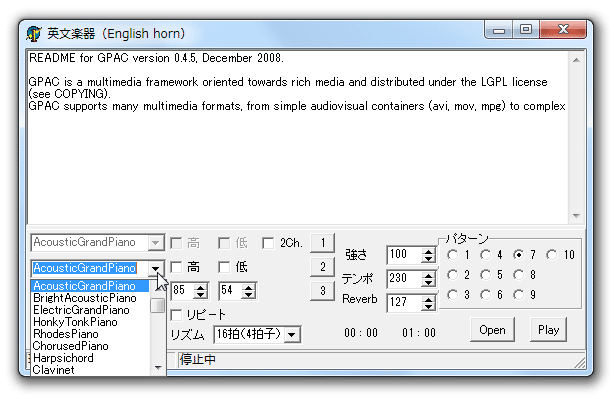Click channel button 1

(322, 243)
